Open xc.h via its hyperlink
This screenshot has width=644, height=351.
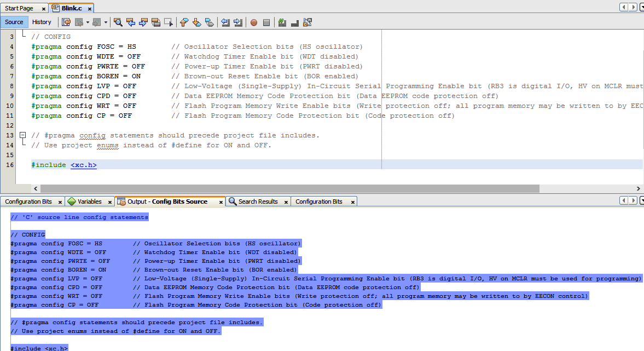click(83, 165)
